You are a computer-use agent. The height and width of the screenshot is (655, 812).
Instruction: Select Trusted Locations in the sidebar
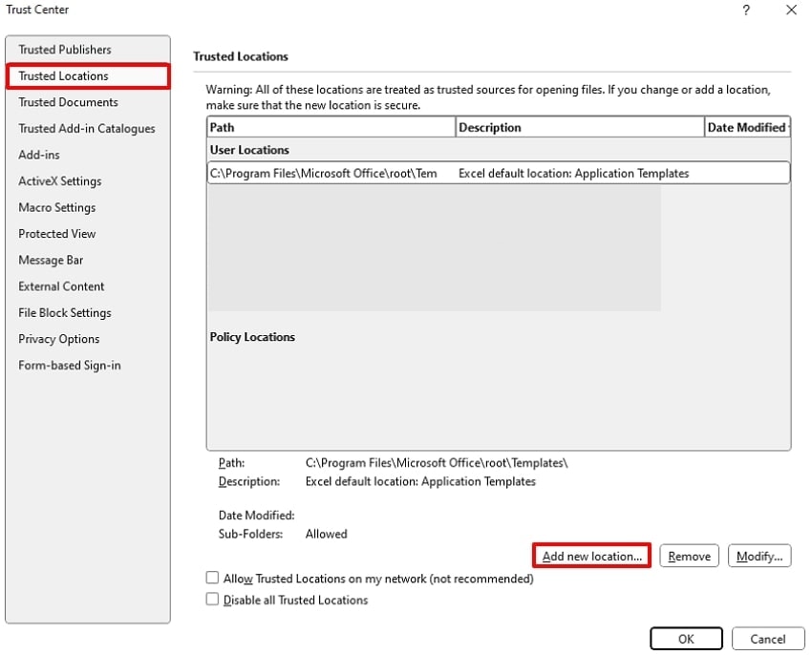pos(64,76)
